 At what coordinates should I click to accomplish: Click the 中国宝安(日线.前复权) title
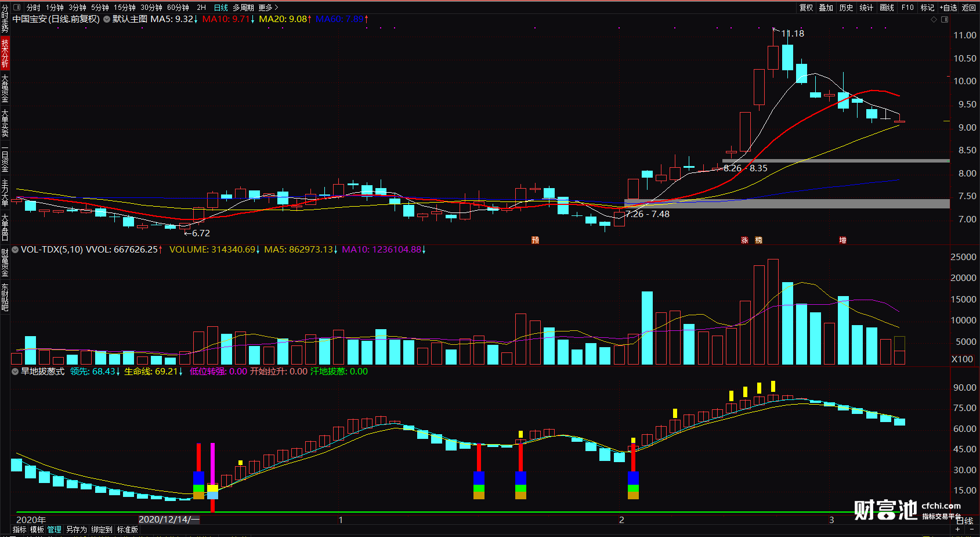56,19
